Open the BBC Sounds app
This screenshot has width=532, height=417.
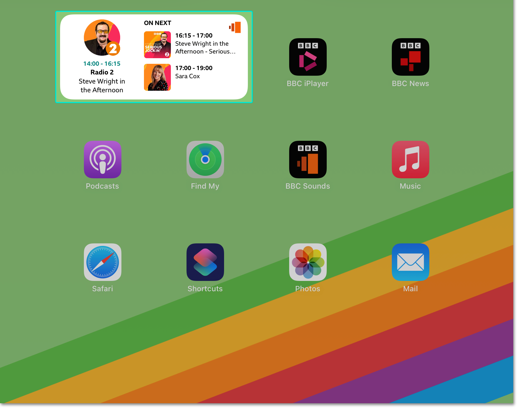click(308, 160)
